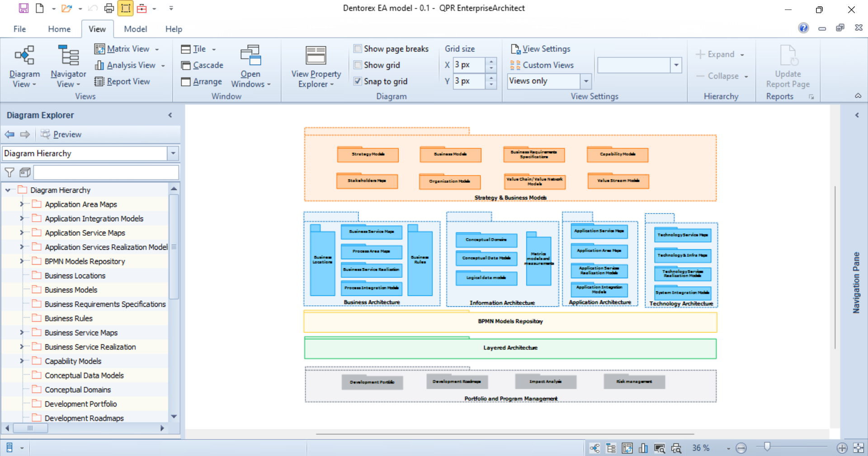
Task: Open the Help tab
Action: pyautogui.click(x=174, y=29)
